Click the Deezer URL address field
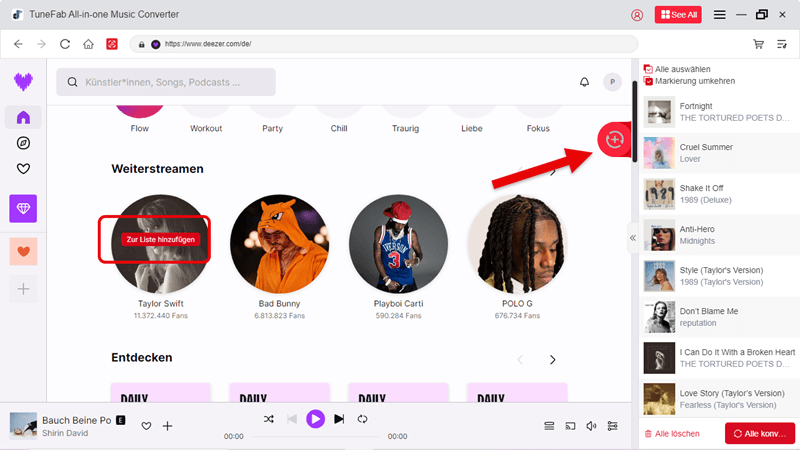Viewport: 800px width, 450px height. tap(384, 44)
